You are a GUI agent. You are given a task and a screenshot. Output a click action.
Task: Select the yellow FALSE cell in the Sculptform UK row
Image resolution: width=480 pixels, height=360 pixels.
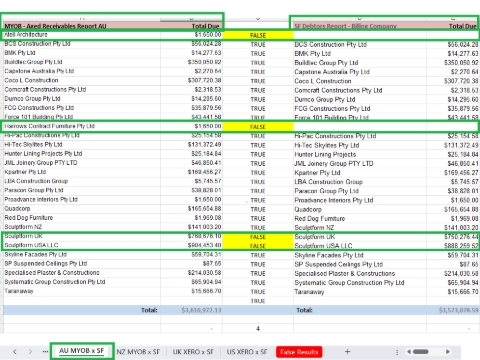(258, 237)
